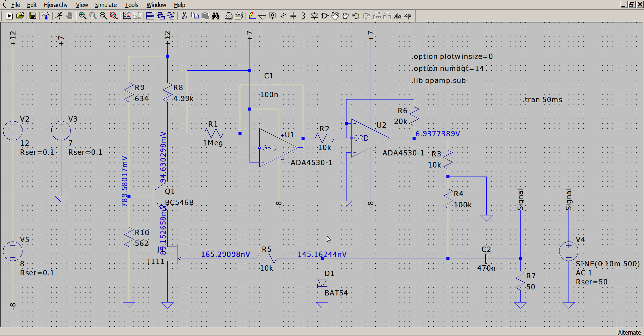
Task: Open the Tools menu
Action: pyautogui.click(x=131, y=5)
